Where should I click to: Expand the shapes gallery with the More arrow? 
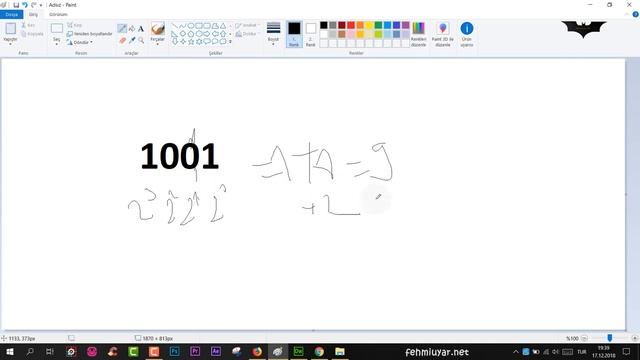tap(231, 42)
